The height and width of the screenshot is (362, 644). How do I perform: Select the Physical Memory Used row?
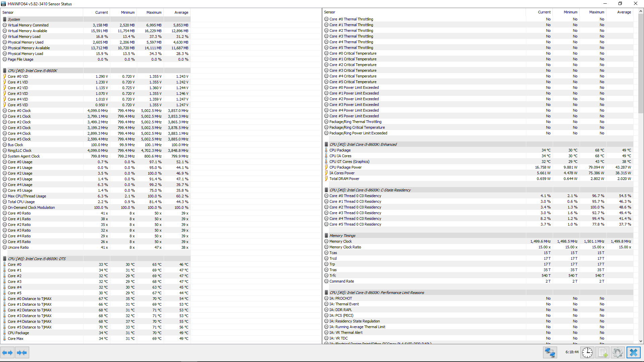25,42
